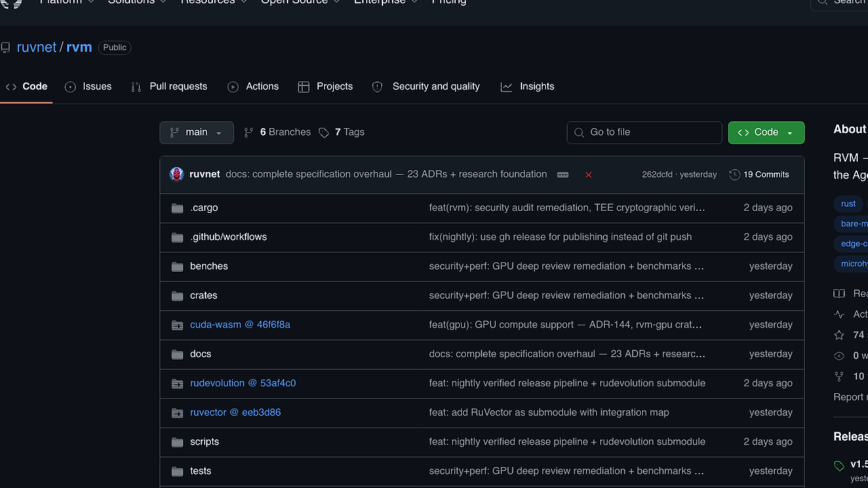Click the Security shield icon

[x=378, y=87]
